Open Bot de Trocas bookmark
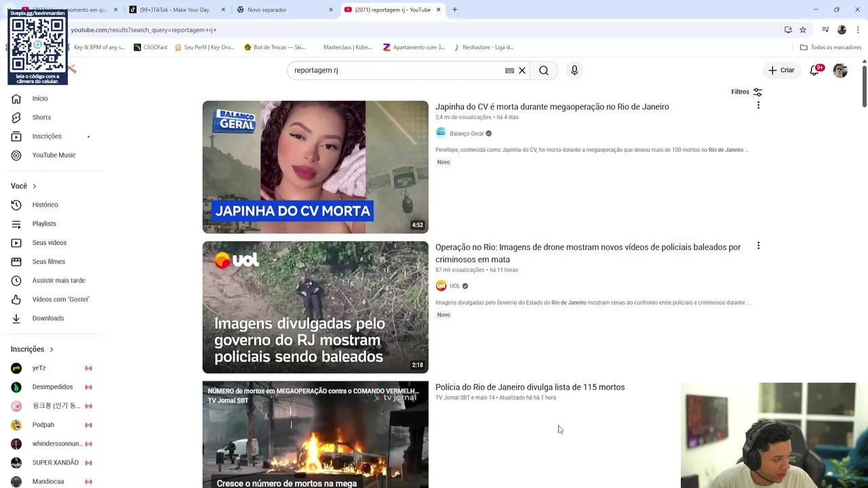 click(x=275, y=47)
